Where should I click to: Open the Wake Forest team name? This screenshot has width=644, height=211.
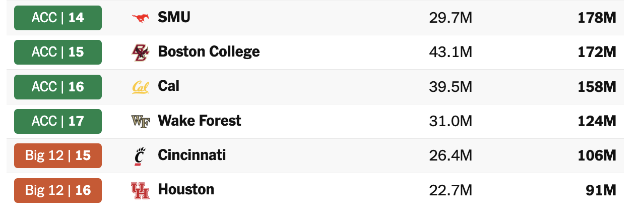(x=200, y=121)
